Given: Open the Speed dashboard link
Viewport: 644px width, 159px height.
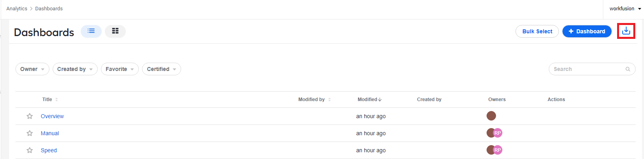Looking at the screenshot, I should point(49,150).
